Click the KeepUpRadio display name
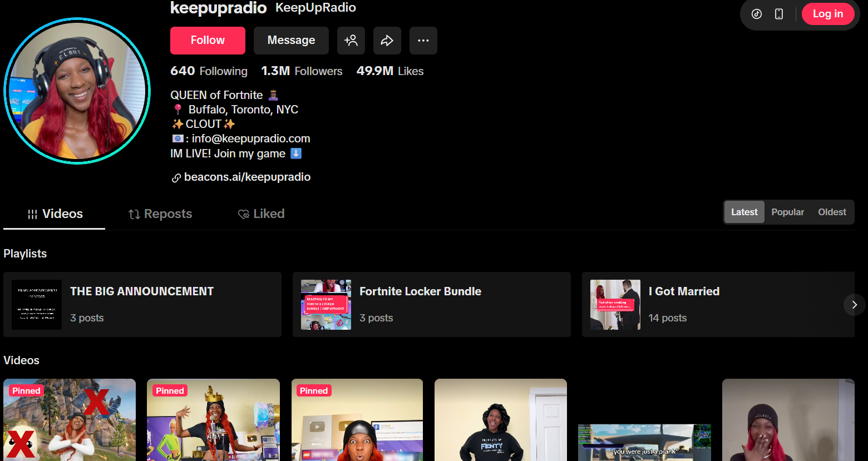 click(x=315, y=8)
